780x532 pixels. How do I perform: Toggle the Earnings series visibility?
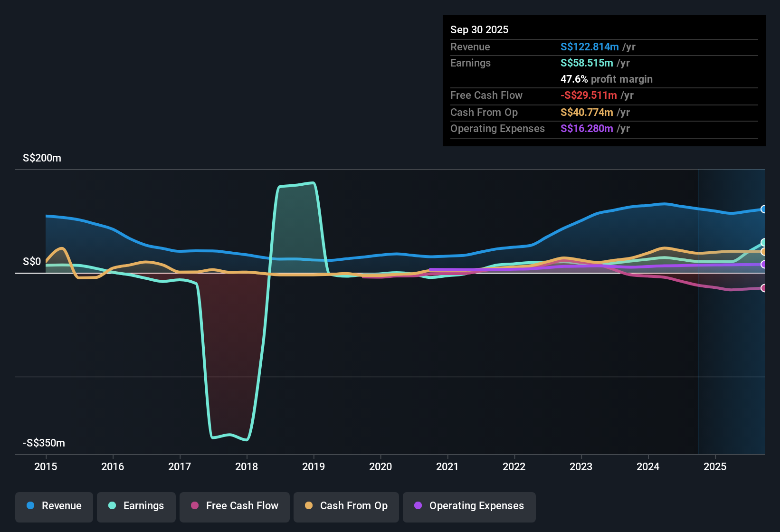click(x=136, y=507)
